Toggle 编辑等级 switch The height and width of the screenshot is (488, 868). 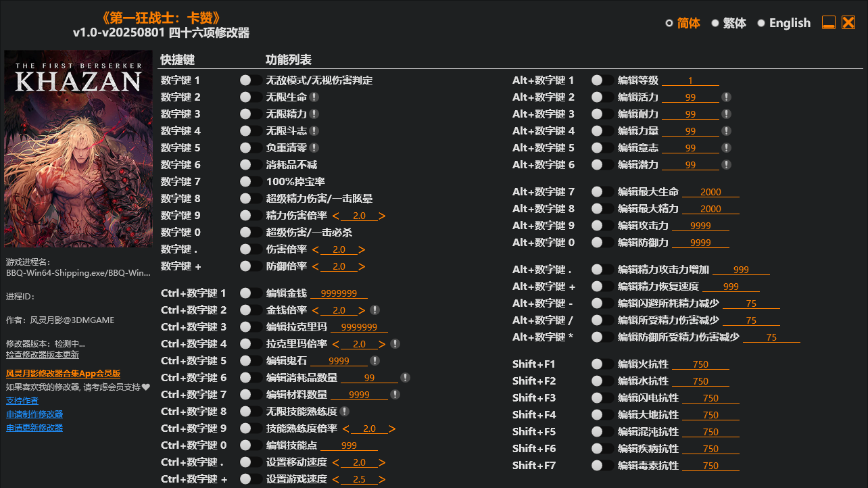coord(602,80)
